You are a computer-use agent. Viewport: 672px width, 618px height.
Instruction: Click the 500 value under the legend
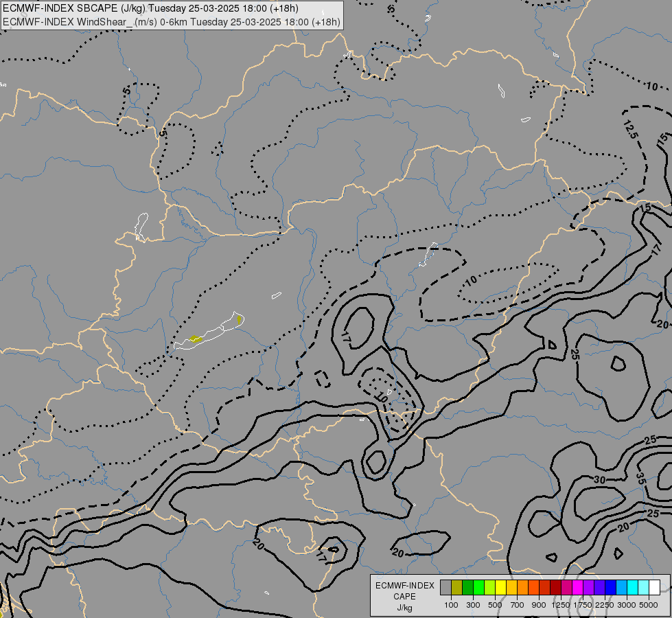(495, 605)
